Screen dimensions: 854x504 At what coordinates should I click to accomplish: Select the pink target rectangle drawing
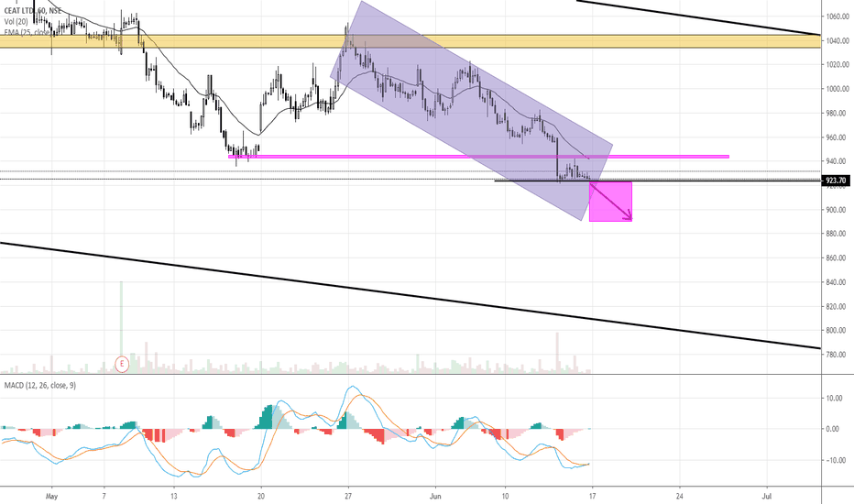(610, 202)
